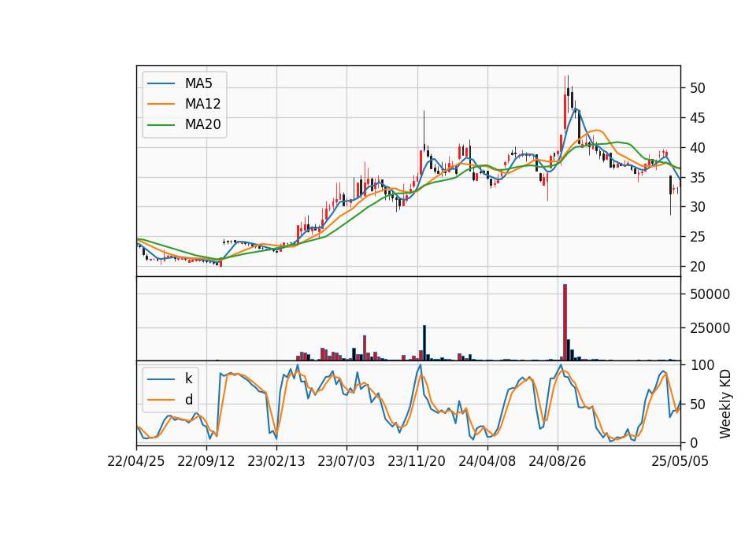The width and height of the screenshot is (756, 543).
Task: Click the green MA20 legend line sample
Action: pos(161,124)
